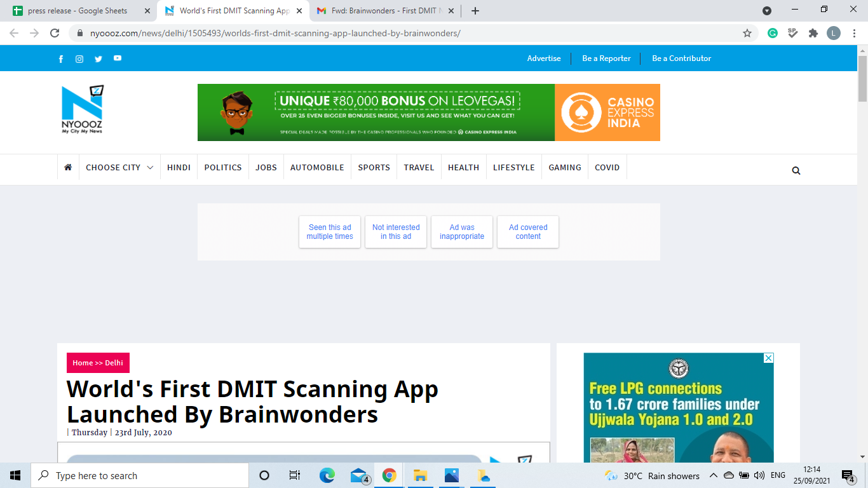Switch to Fwd: Brainwonders Gmail tab
The width and height of the screenshot is (868, 488).
[386, 11]
